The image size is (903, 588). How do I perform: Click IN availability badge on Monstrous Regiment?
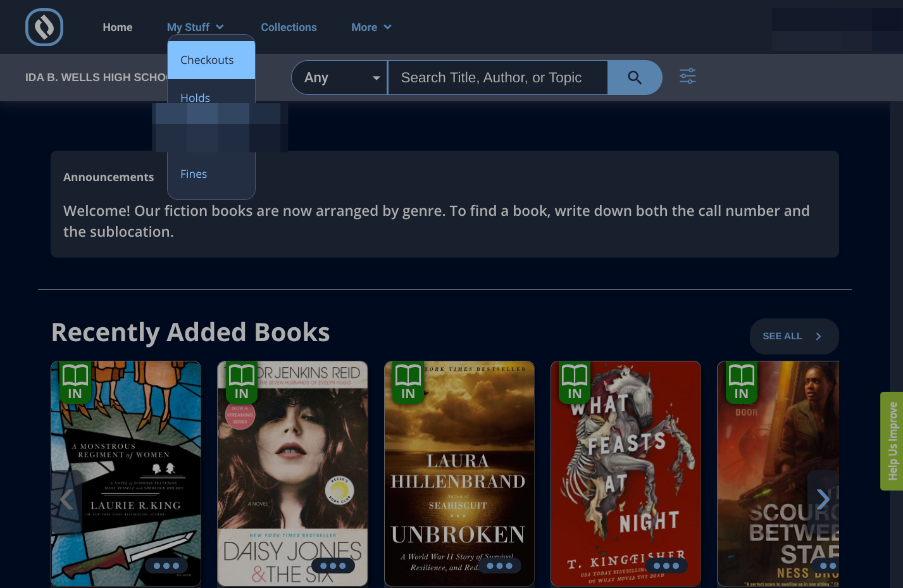point(75,383)
